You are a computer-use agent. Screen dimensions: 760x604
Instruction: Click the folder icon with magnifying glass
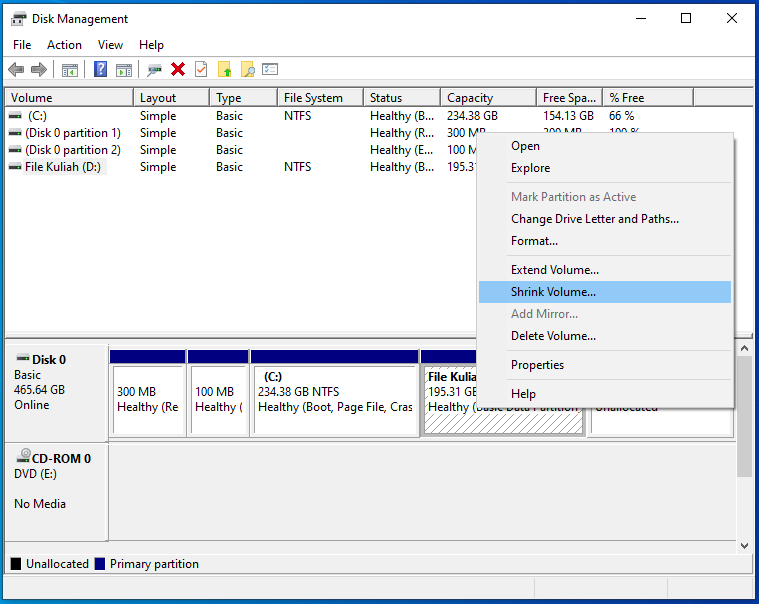click(247, 69)
